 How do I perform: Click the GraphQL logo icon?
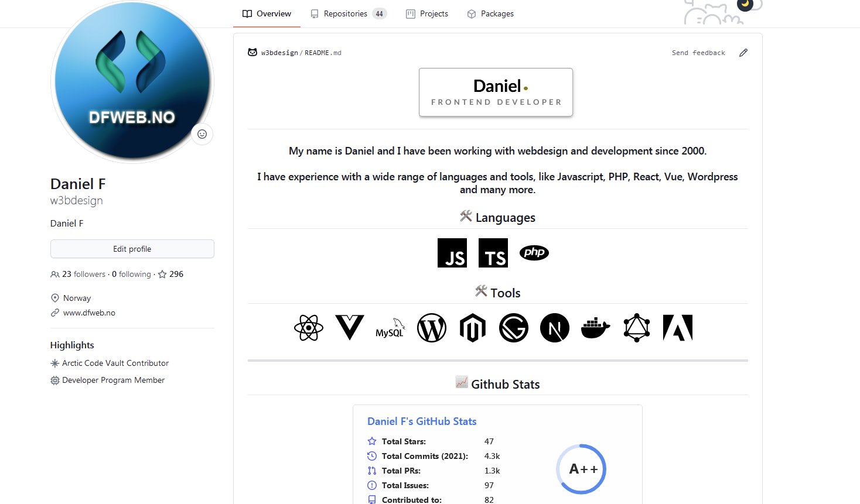(637, 328)
